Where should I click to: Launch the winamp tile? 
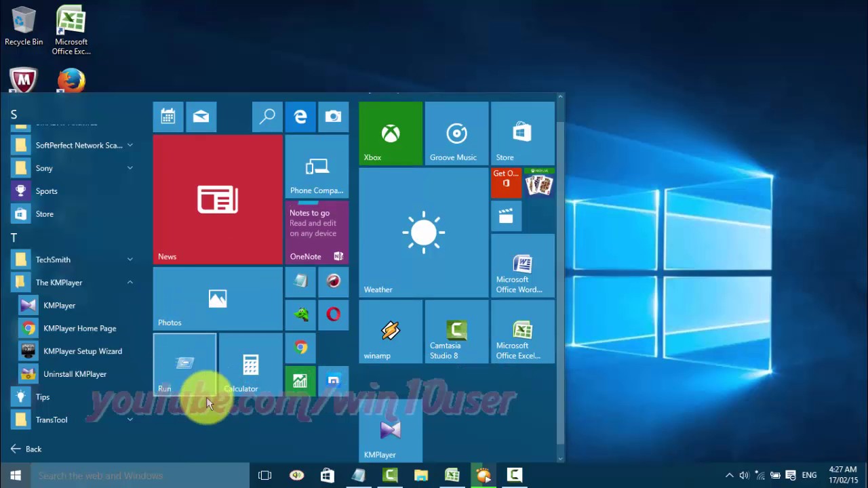[391, 332]
